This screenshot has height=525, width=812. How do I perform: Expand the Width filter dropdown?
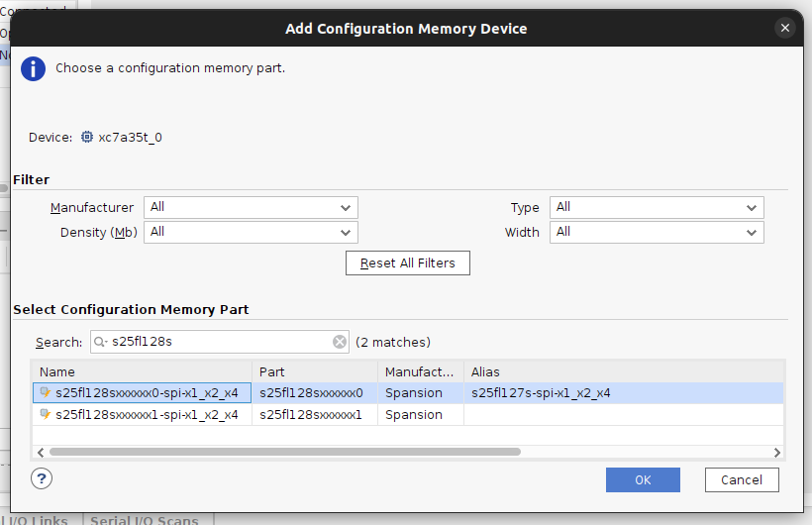656,232
